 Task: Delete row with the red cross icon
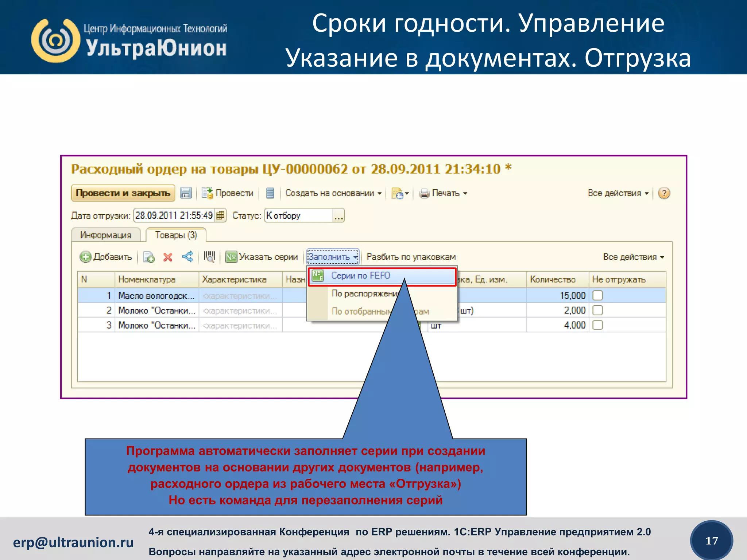tap(168, 257)
